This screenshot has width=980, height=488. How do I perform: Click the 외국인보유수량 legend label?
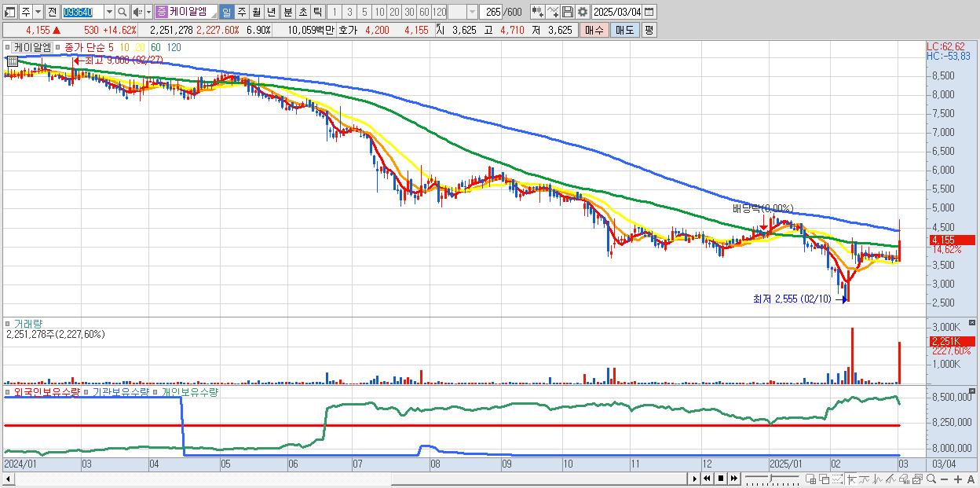coord(47,391)
